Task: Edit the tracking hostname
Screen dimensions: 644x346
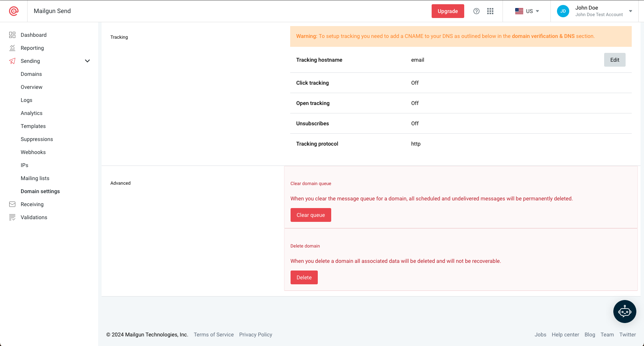Action: click(615, 60)
